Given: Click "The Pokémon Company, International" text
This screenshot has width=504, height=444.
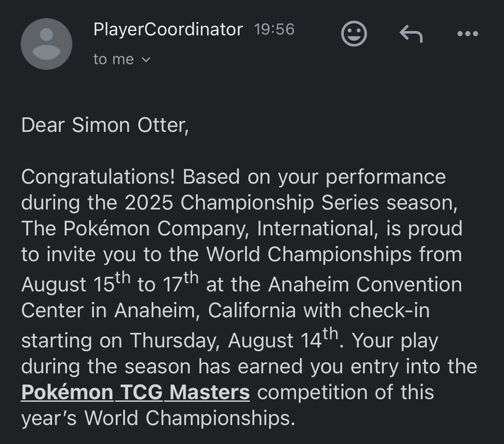Looking at the screenshot, I should coord(198,229).
